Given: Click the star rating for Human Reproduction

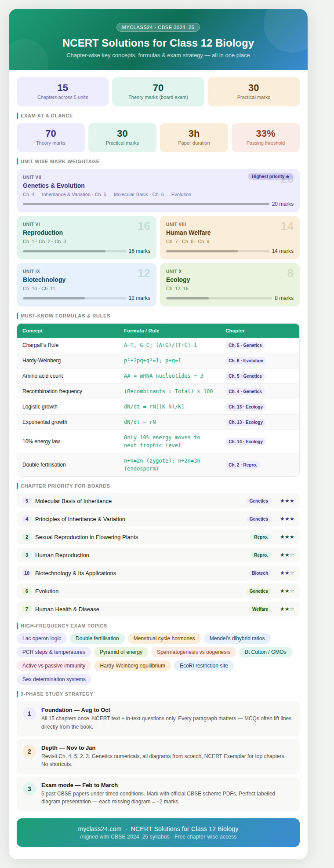Looking at the screenshot, I should pos(287,555).
